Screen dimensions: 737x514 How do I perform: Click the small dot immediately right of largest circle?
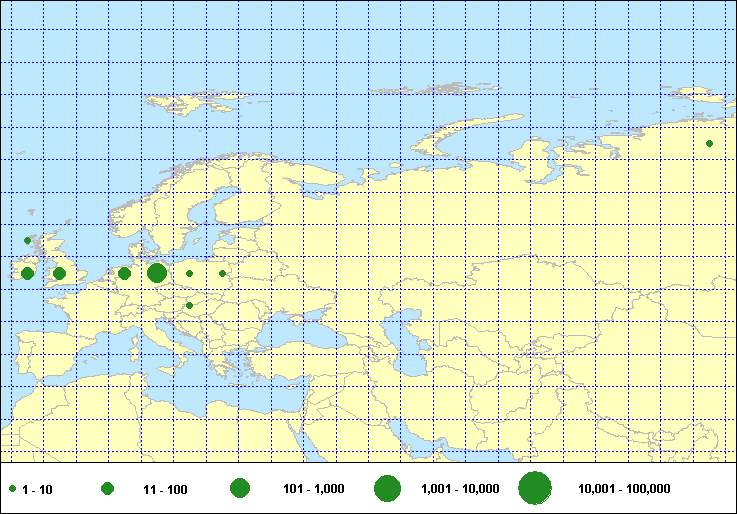pyautogui.click(x=189, y=273)
